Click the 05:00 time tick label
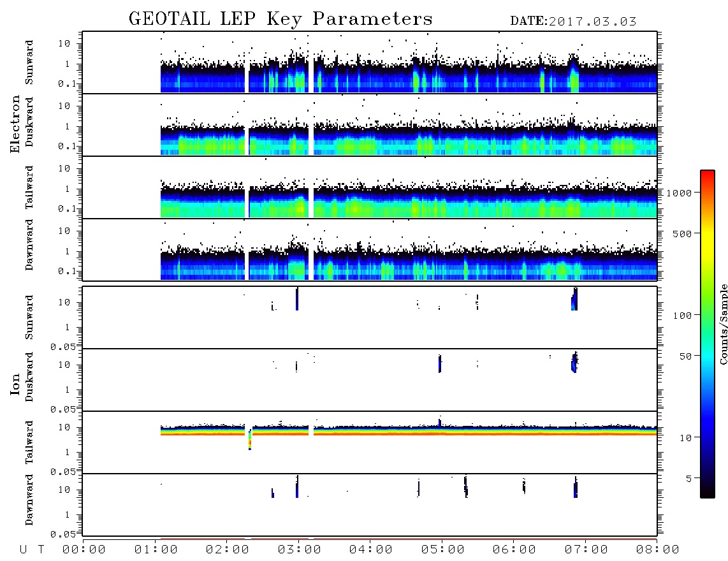The width and height of the screenshot is (728, 561). [x=443, y=550]
